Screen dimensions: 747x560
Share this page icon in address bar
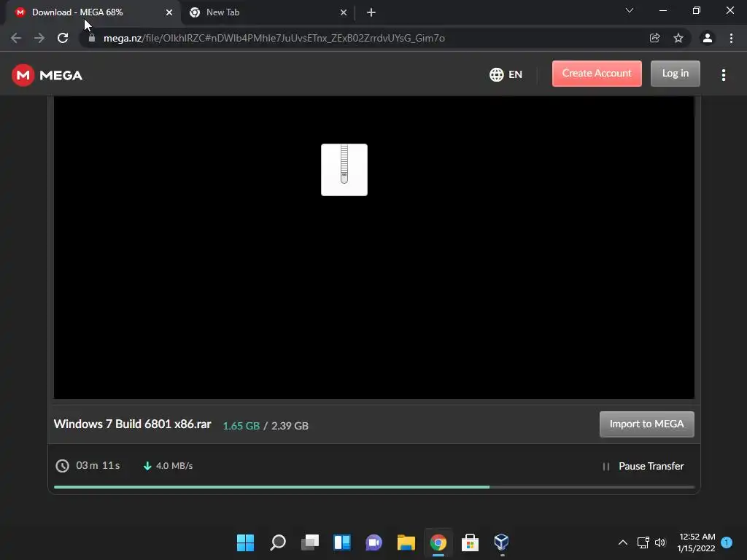tap(654, 38)
